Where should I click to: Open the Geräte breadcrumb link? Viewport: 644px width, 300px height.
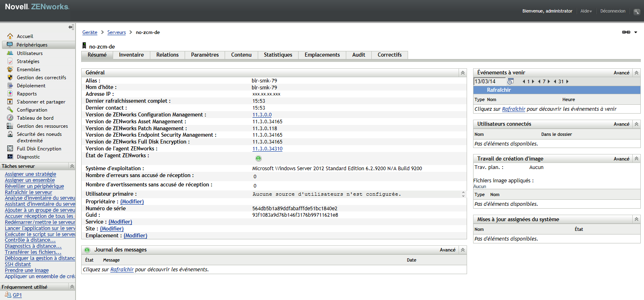point(90,32)
